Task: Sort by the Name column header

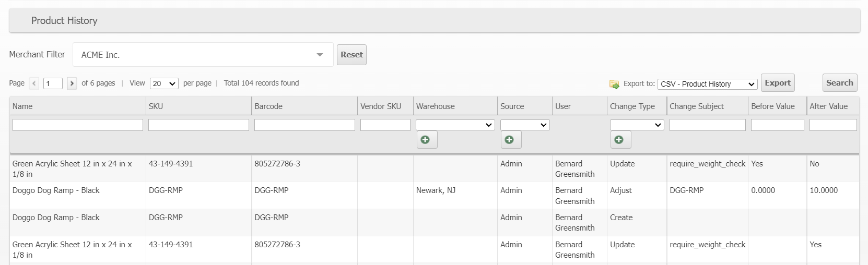Action: (x=22, y=106)
